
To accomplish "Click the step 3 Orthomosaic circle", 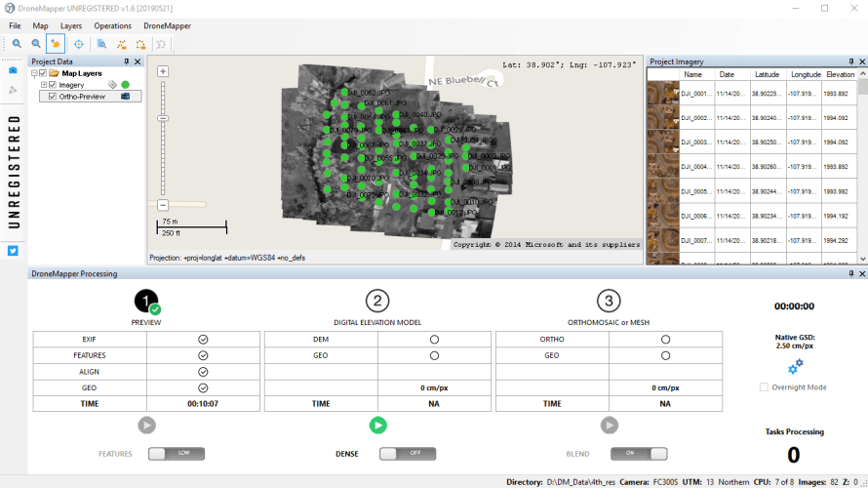I will [x=609, y=302].
